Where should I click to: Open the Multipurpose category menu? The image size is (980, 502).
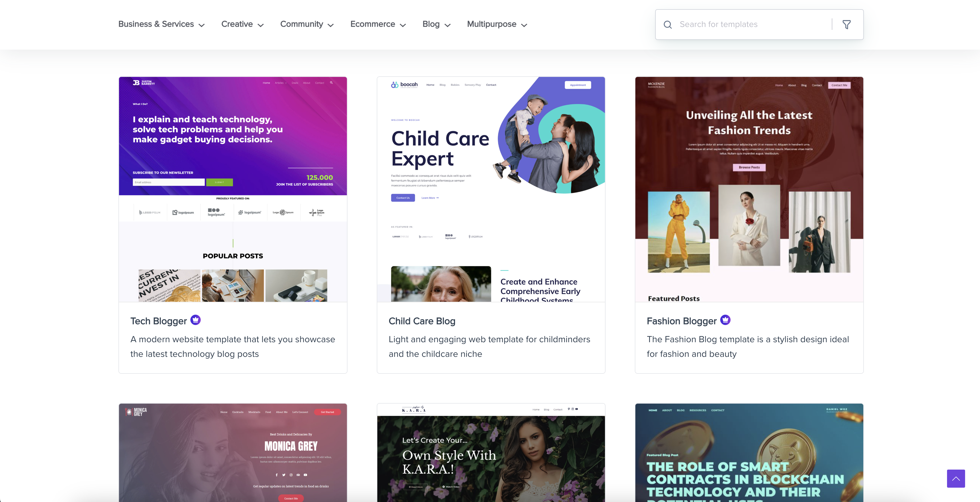(x=497, y=24)
